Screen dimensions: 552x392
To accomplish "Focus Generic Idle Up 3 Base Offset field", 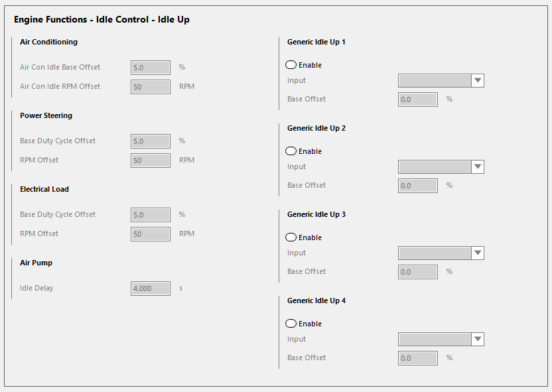I will (418, 272).
